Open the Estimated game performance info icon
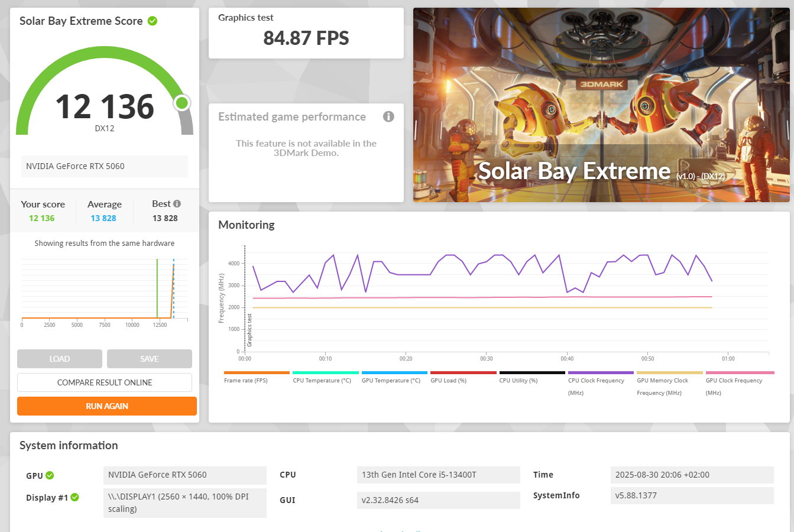Viewport: 794px width, 532px height. 388,116
